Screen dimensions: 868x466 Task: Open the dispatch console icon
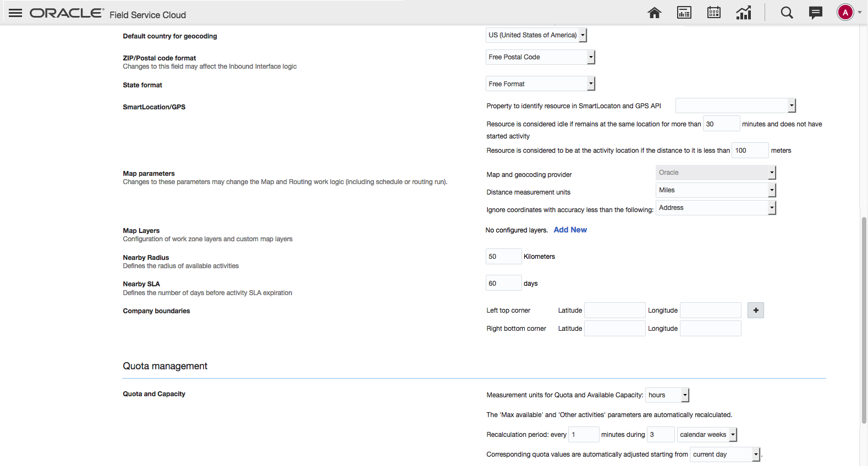(684, 13)
